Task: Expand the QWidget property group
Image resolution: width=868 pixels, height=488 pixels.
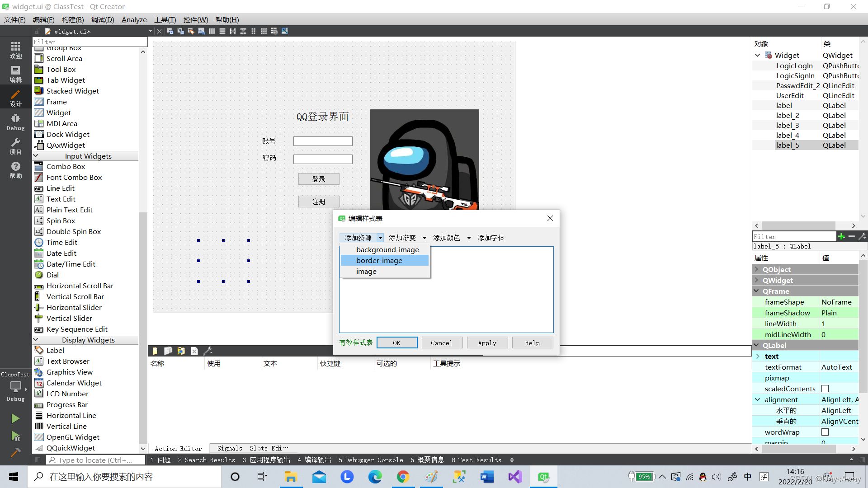Action: 757,280
